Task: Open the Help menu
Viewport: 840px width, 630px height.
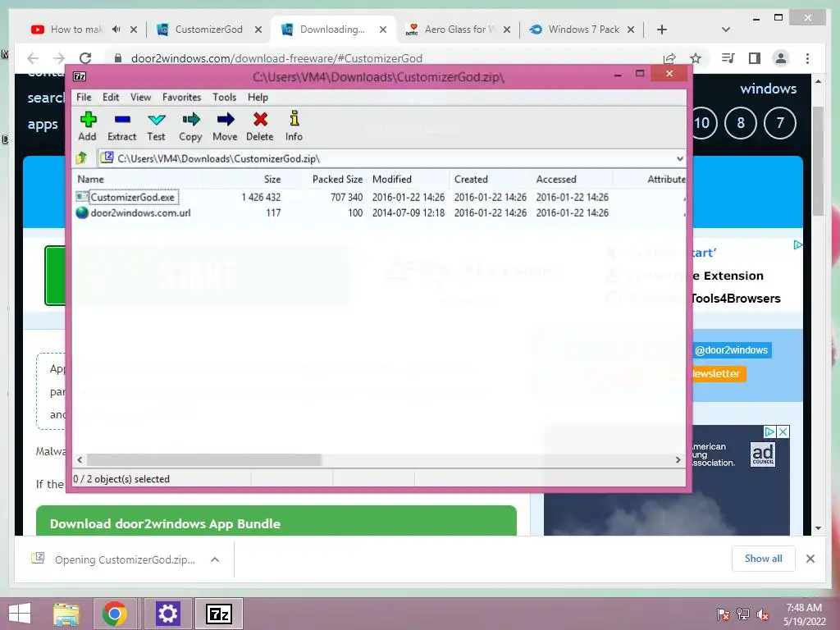Action: point(258,97)
